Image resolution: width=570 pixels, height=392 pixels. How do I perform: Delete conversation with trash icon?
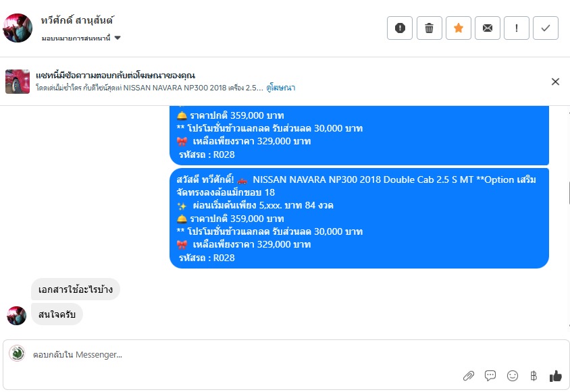coord(429,28)
